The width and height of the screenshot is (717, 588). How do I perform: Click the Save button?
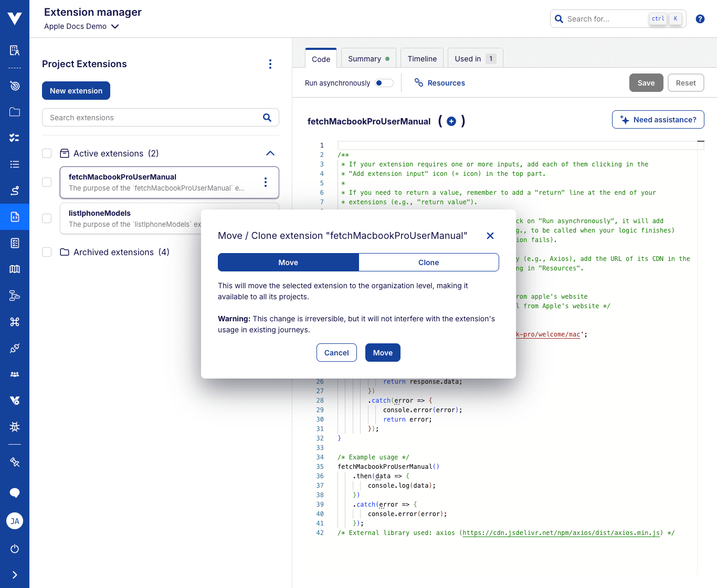[x=646, y=83]
